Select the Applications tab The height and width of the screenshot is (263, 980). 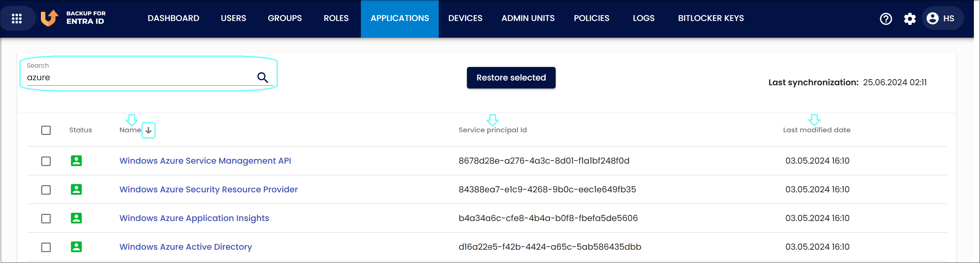coord(399,19)
